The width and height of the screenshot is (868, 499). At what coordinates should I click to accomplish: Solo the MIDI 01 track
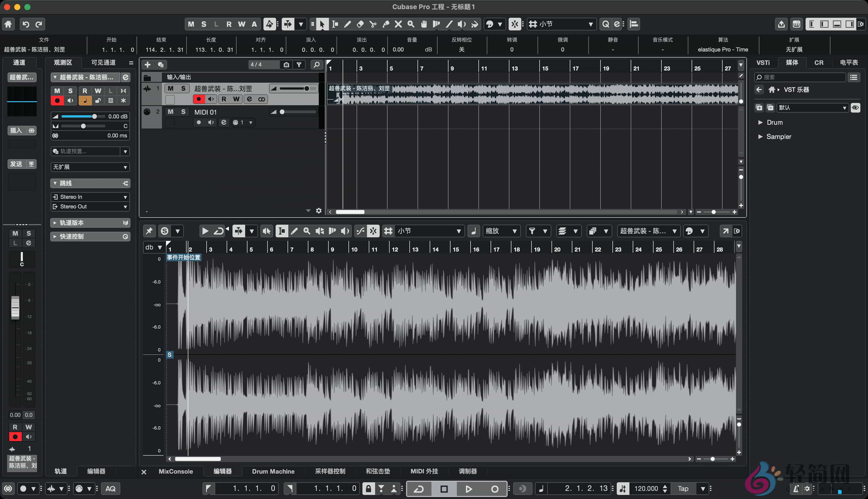coord(183,111)
